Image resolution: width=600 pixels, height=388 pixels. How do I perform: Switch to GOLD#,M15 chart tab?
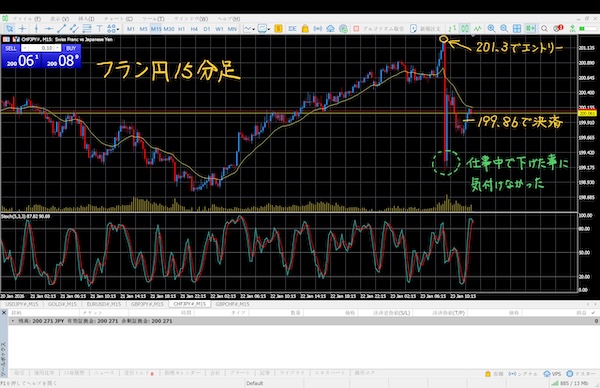tap(62, 304)
